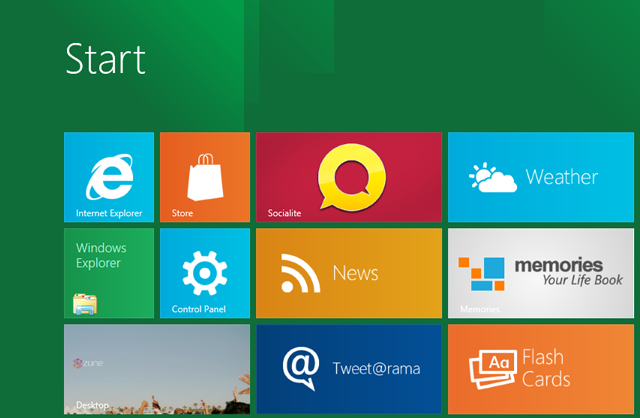Click the 'Tweet@rama' text
The image size is (640, 418).
pos(376,369)
